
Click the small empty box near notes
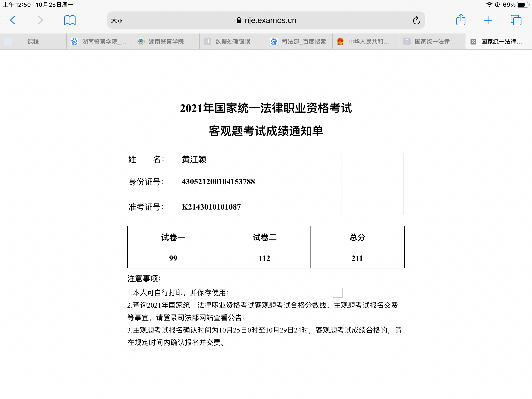(x=338, y=293)
